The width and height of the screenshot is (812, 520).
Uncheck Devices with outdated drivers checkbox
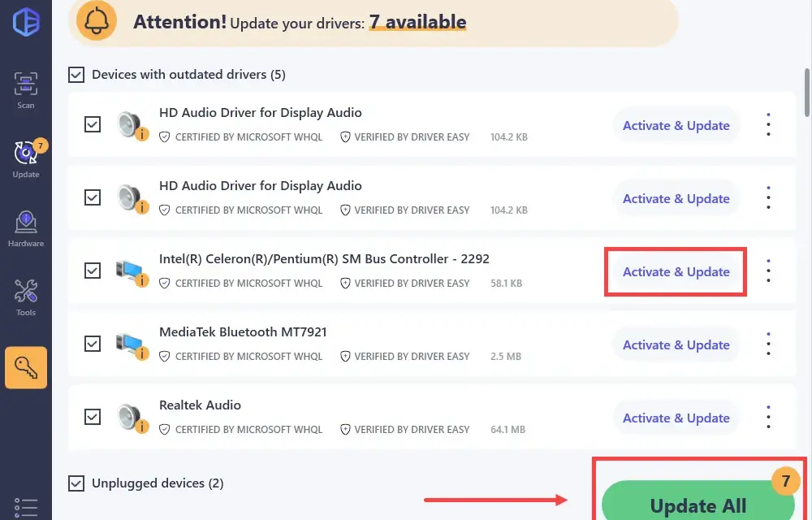pyautogui.click(x=76, y=75)
